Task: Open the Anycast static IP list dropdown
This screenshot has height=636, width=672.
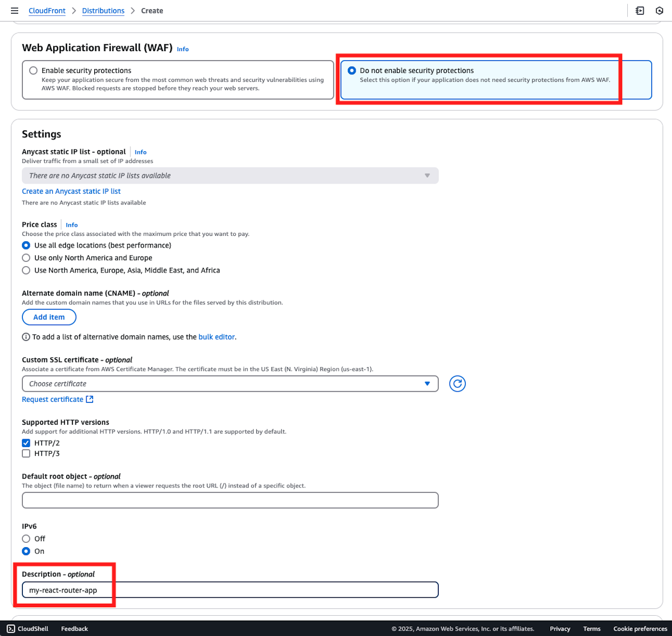Action: coord(230,176)
